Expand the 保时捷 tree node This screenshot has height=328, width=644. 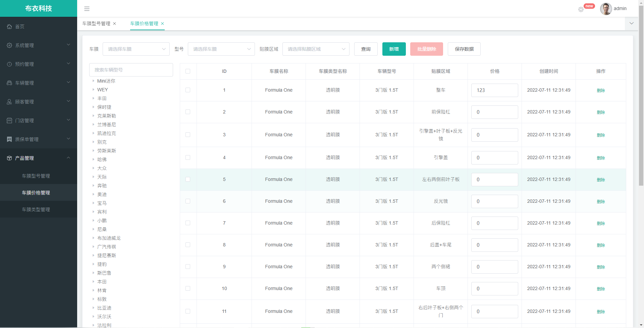point(93,107)
